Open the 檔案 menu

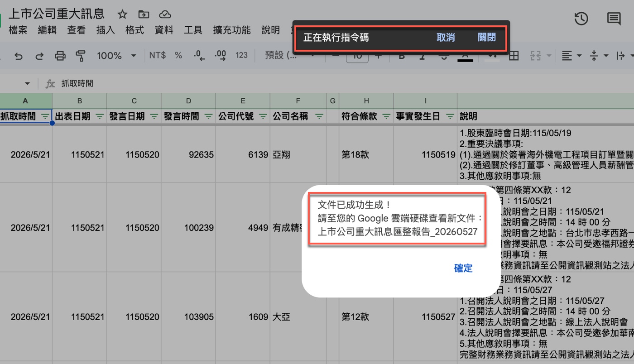[18, 30]
